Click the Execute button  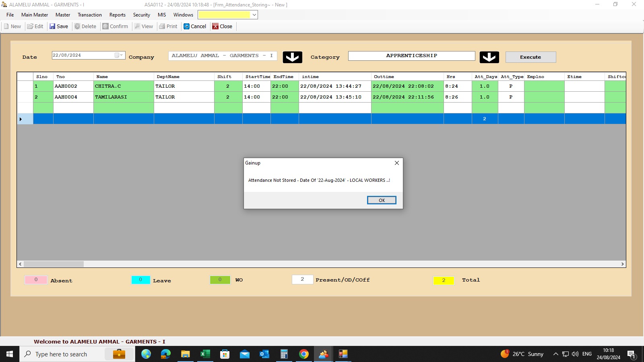pos(530,57)
